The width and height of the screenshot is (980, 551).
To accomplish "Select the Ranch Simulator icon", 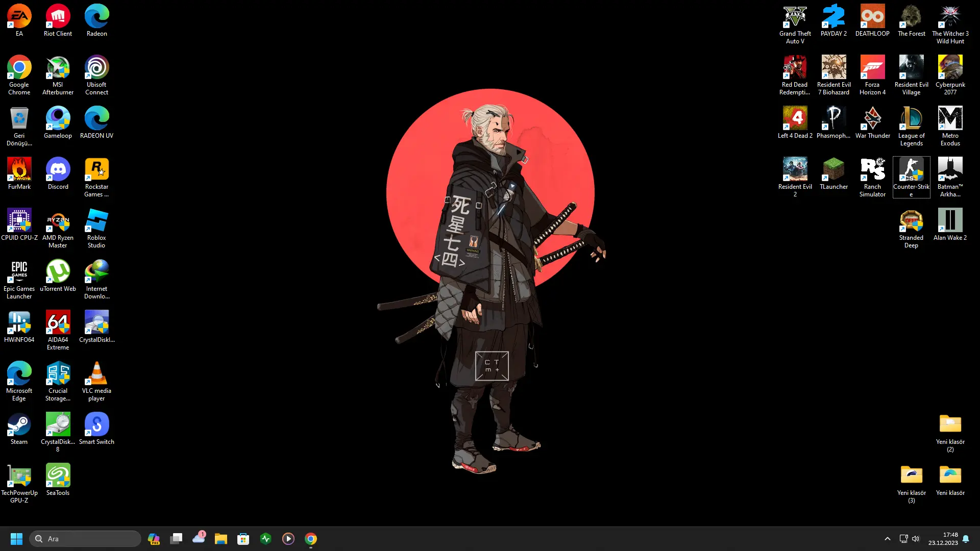I will [872, 177].
